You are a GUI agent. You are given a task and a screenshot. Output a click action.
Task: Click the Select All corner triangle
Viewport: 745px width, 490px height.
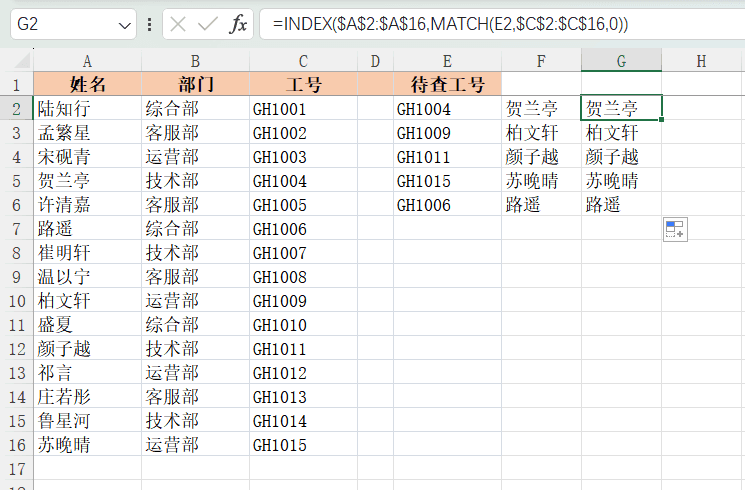22,61
